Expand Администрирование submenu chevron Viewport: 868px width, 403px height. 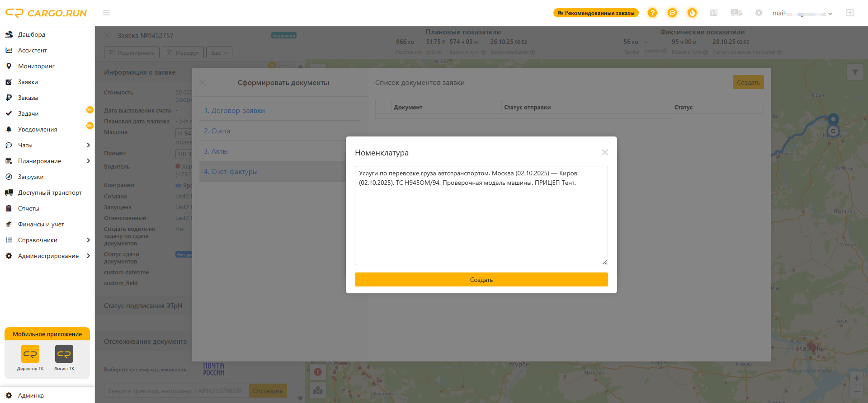(88, 256)
